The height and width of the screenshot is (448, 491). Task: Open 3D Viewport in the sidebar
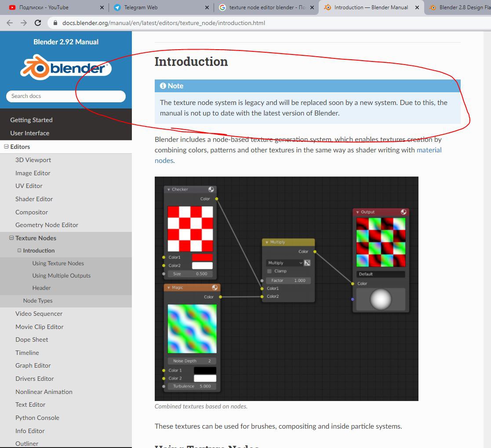tap(33, 160)
